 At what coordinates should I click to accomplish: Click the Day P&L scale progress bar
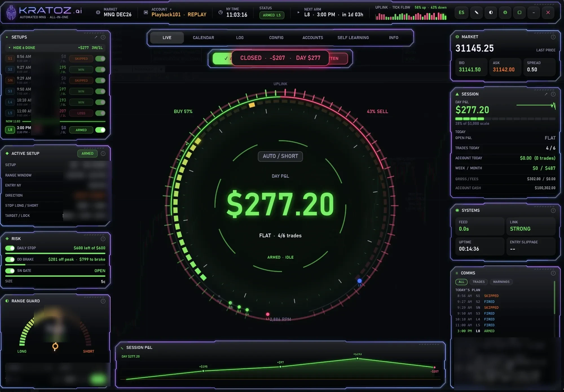pos(505,119)
